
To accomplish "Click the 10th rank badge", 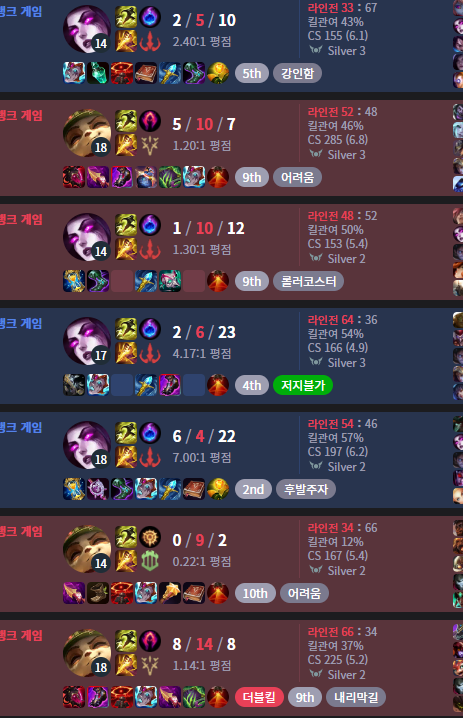I will (255, 593).
